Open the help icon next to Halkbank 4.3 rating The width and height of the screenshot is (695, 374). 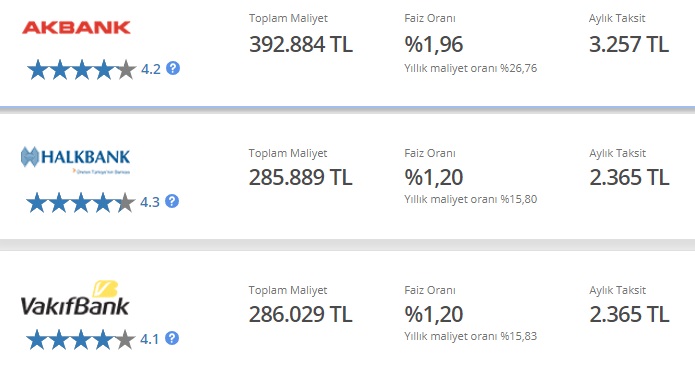tap(172, 201)
